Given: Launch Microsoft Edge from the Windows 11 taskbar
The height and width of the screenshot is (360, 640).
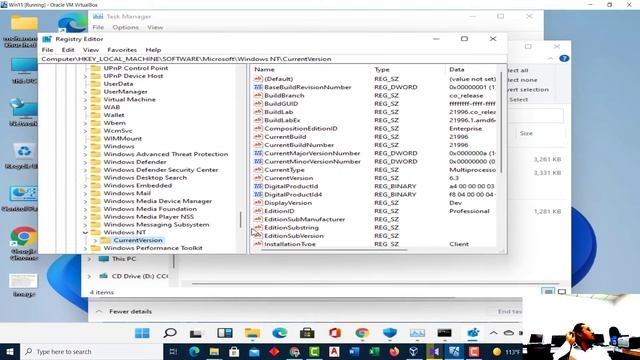Looking at the screenshot, I should pos(280,333).
